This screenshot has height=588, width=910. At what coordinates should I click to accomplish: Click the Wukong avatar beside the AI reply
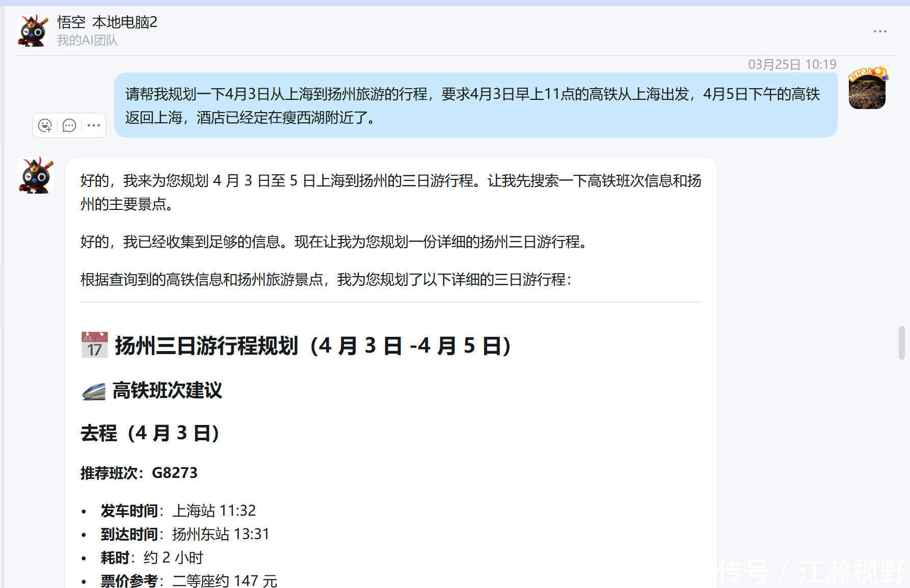click(35, 175)
